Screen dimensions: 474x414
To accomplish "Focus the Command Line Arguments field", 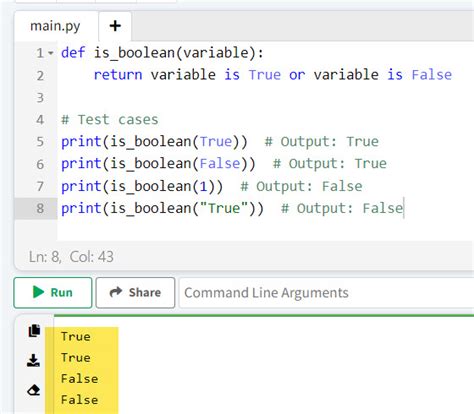I will (327, 293).
